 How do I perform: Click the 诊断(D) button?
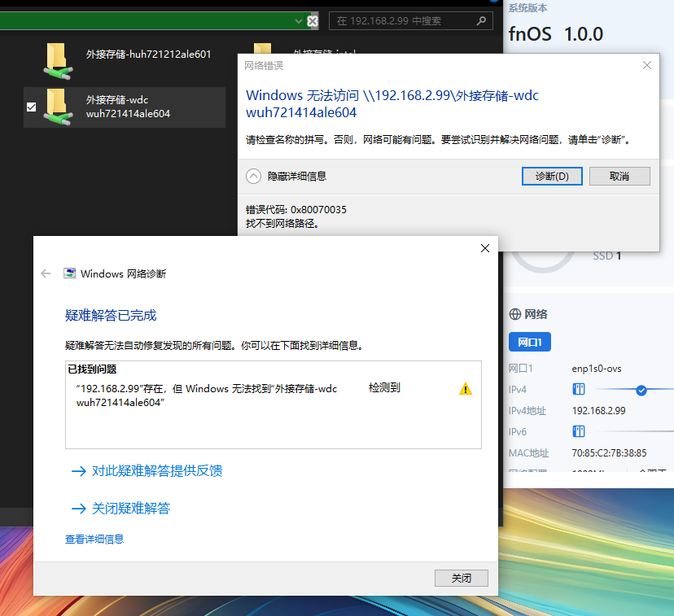[552, 176]
